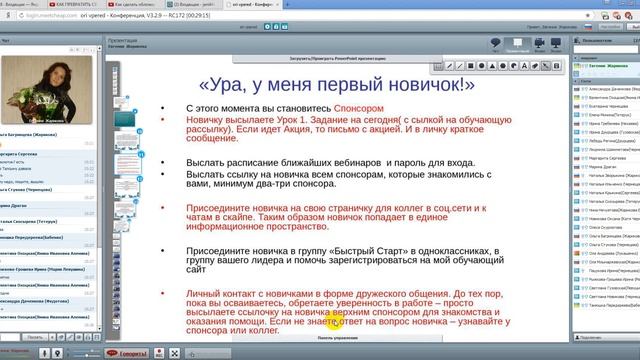Toggle the microphone button in bottom bar

(x=45, y=353)
